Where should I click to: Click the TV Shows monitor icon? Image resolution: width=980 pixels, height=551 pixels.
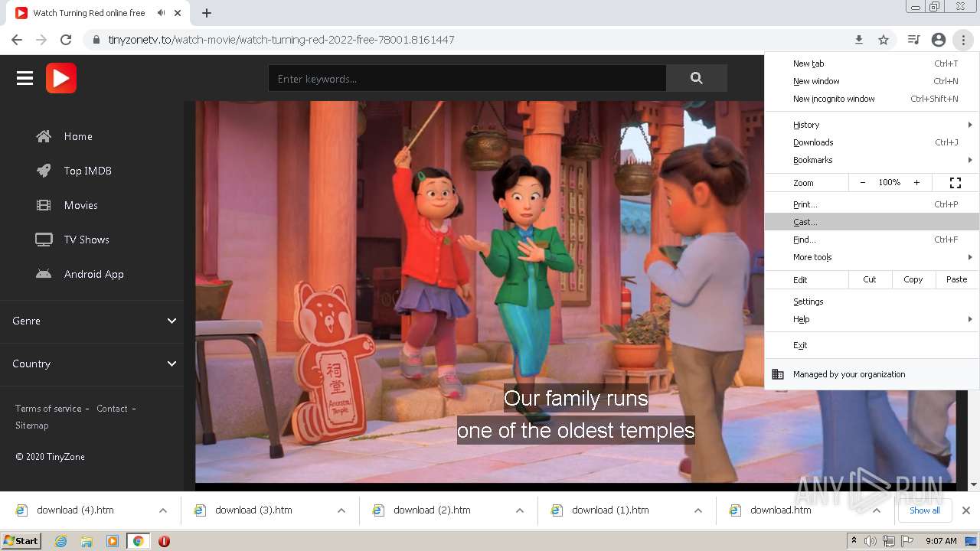[x=44, y=240]
